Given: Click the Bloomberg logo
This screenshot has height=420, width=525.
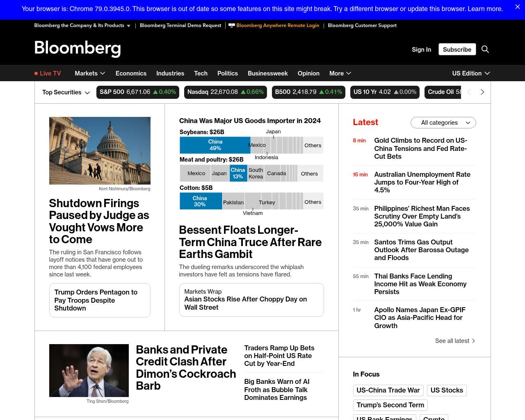Looking at the screenshot, I should coord(78,48).
